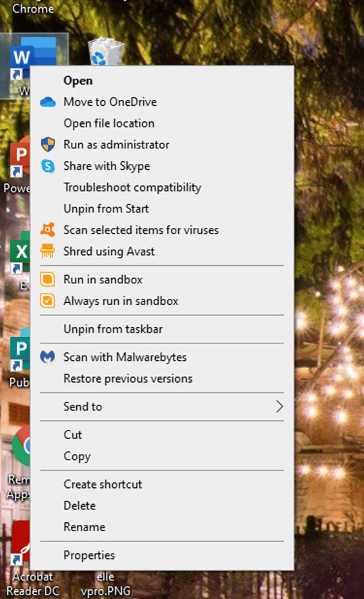364x599 pixels.
Task: Click the Skype icon in context menu
Action: click(x=48, y=166)
